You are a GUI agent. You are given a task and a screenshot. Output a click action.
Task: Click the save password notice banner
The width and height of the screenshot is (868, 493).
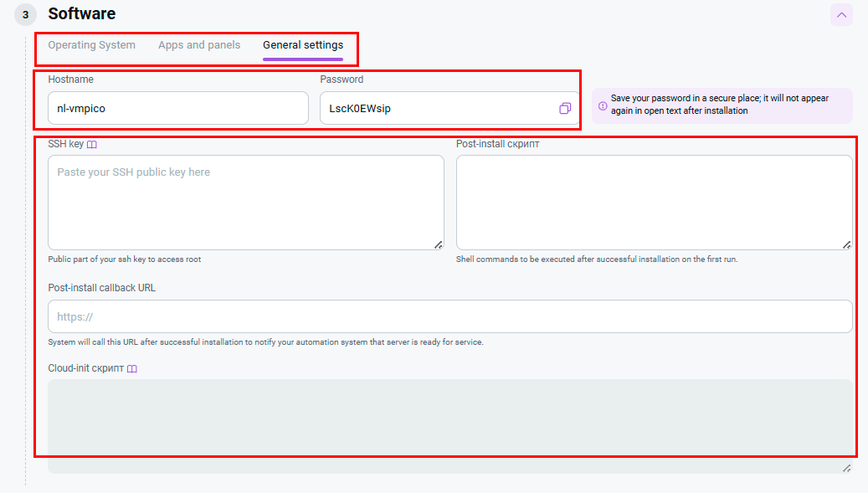click(722, 105)
